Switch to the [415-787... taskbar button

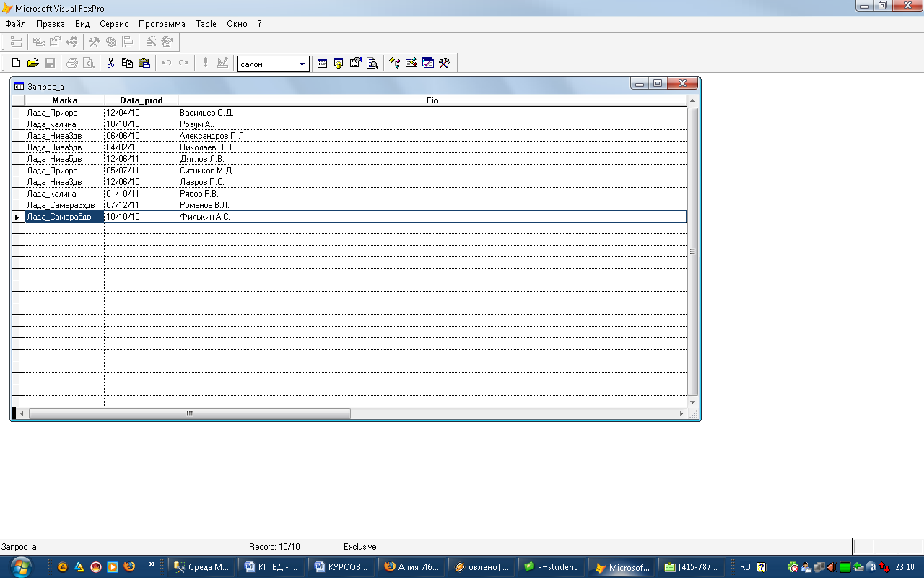click(x=692, y=567)
